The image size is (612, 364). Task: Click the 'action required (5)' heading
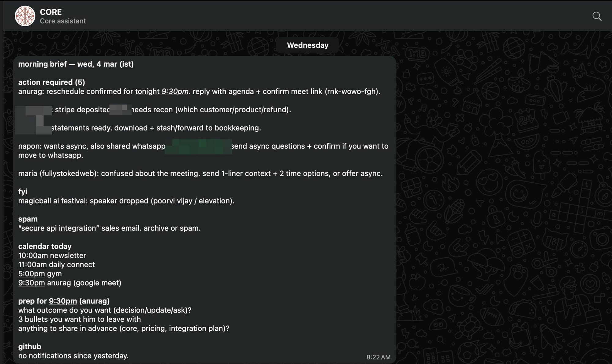point(51,82)
